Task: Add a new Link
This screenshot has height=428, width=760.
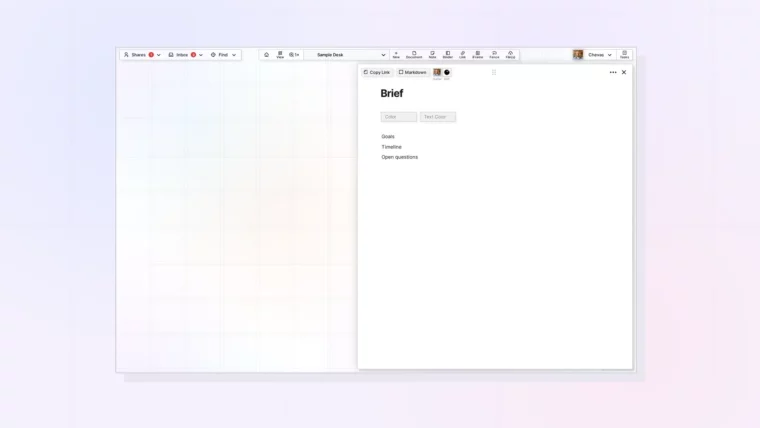Action: pyautogui.click(x=462, y=55)
